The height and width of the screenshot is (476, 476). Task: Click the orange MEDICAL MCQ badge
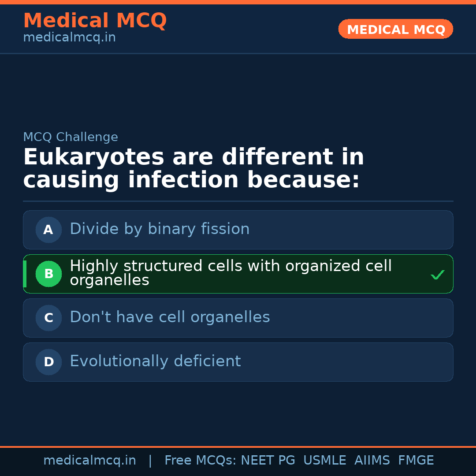click(x=395, y=30)
